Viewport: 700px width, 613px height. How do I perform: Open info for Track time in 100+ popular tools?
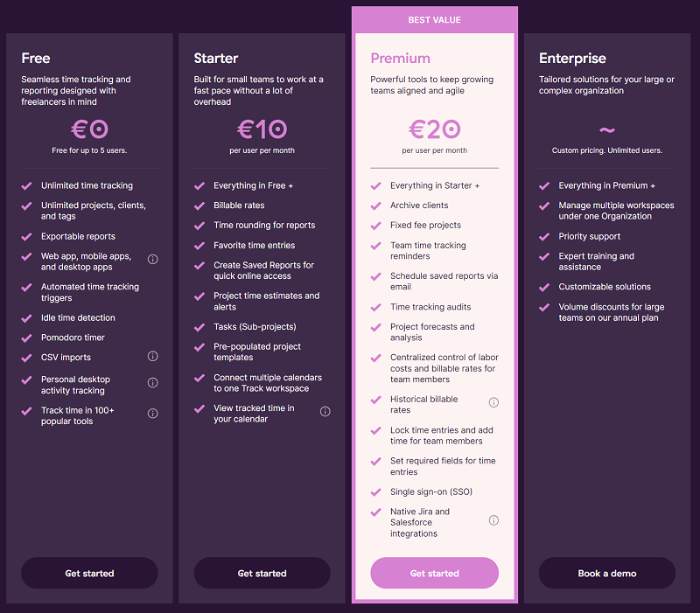[152, 413]
